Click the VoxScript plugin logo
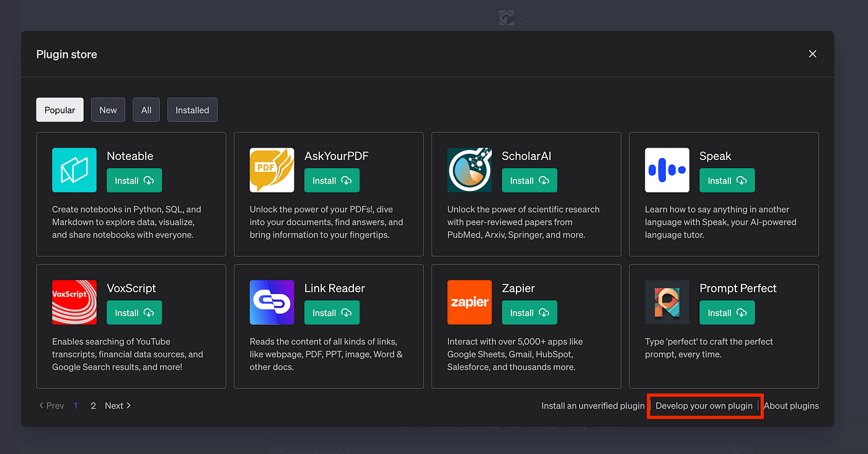Image resolution: width=868 pixels, height=454 pixels. (74, 302)
